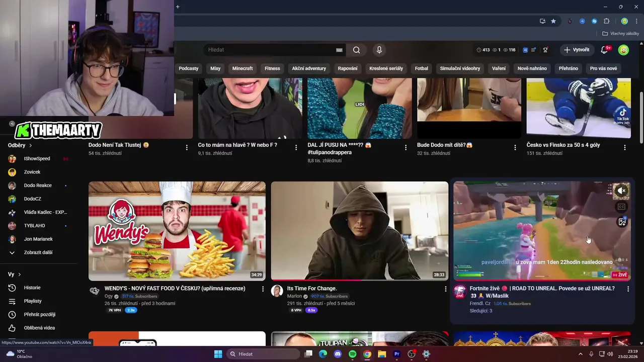
Task: Open options for Dodo Není Tak Tlustej short
Action: pos(187,147)
